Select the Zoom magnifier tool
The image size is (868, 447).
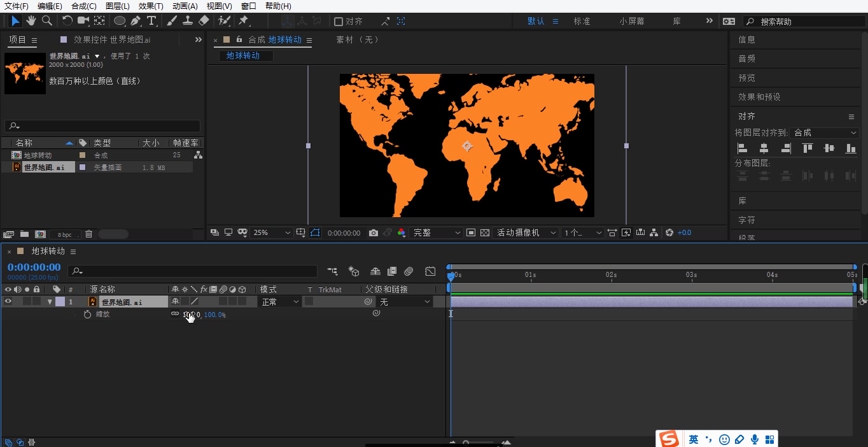(x=47, y=21)
